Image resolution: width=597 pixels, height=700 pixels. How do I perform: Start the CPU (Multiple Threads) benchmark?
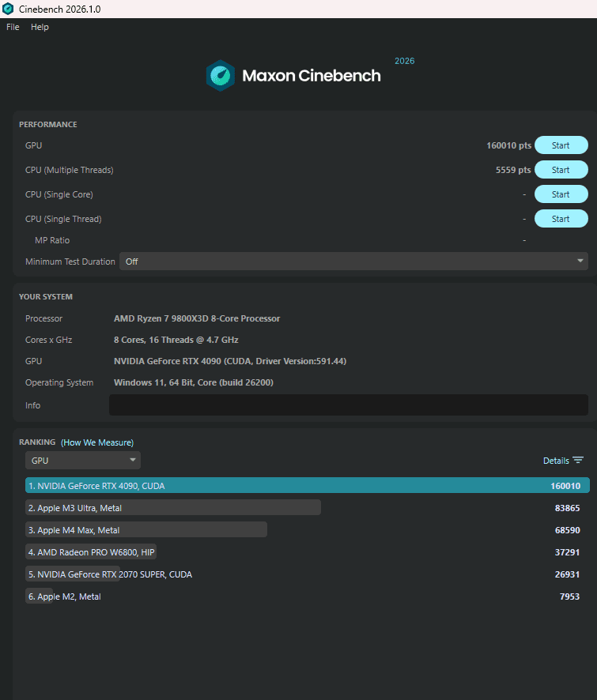pos(561,170)
